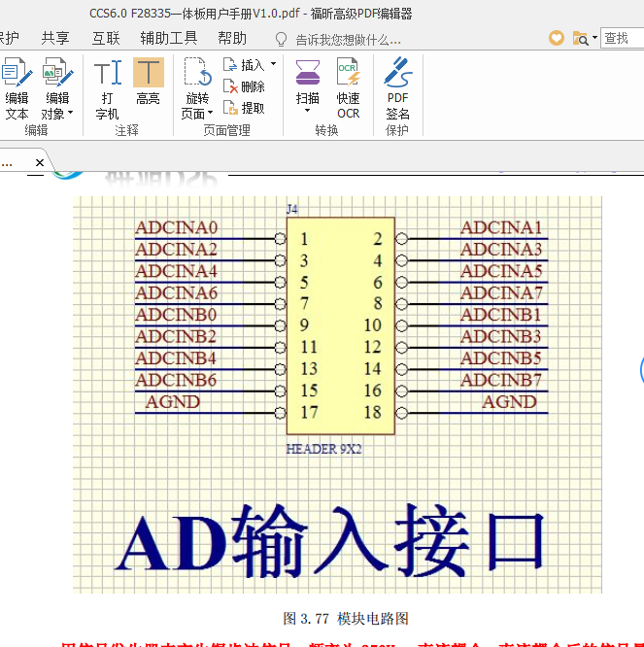The image size is (644, 647).
Task: Open the Connect ribbon tab
Action: [x=106, y=39]
